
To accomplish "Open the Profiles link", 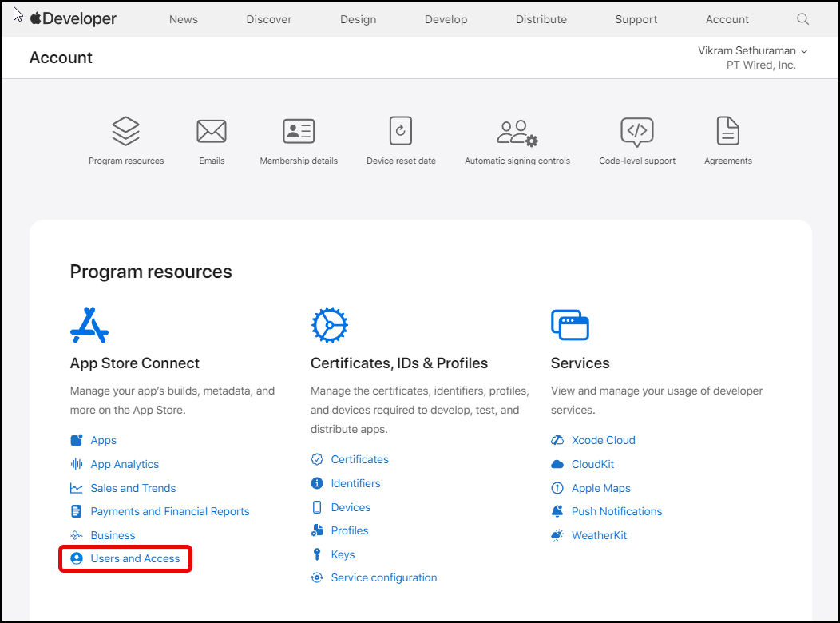I will click(x=349, y=530).
